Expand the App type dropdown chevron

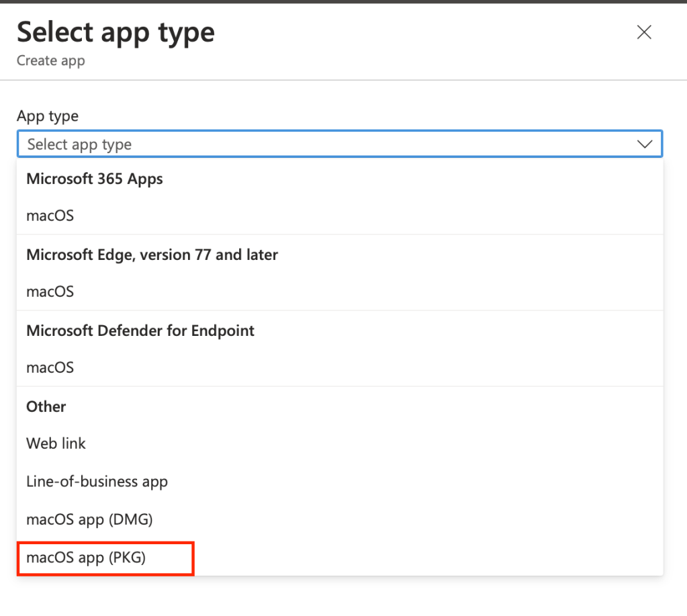coord(644,144)
